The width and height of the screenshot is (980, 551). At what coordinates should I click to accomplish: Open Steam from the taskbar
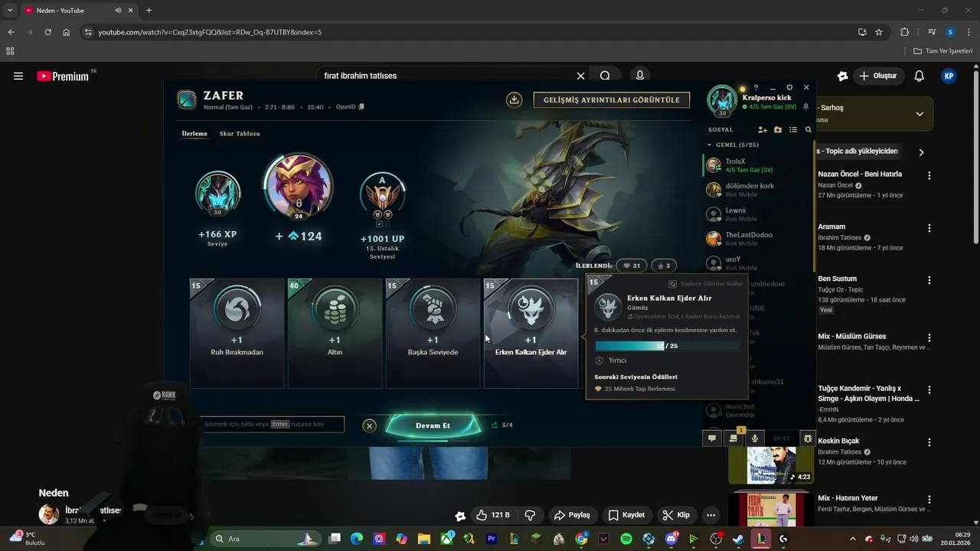738,539
